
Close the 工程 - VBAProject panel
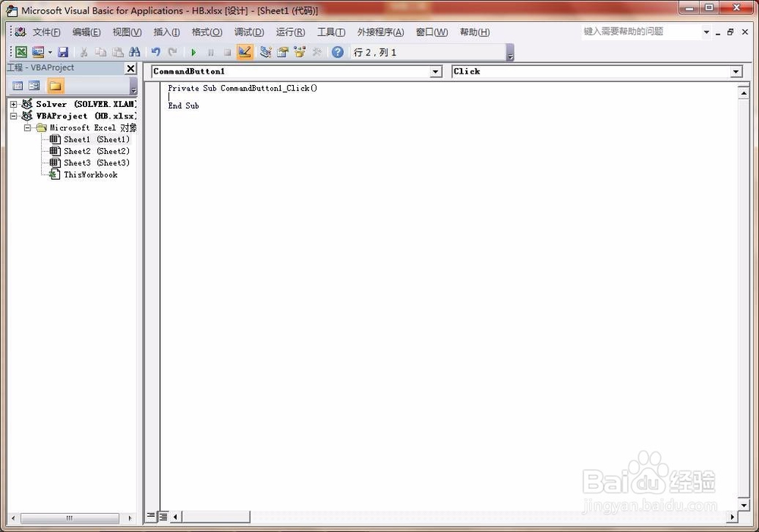click(x=131, y=68)
